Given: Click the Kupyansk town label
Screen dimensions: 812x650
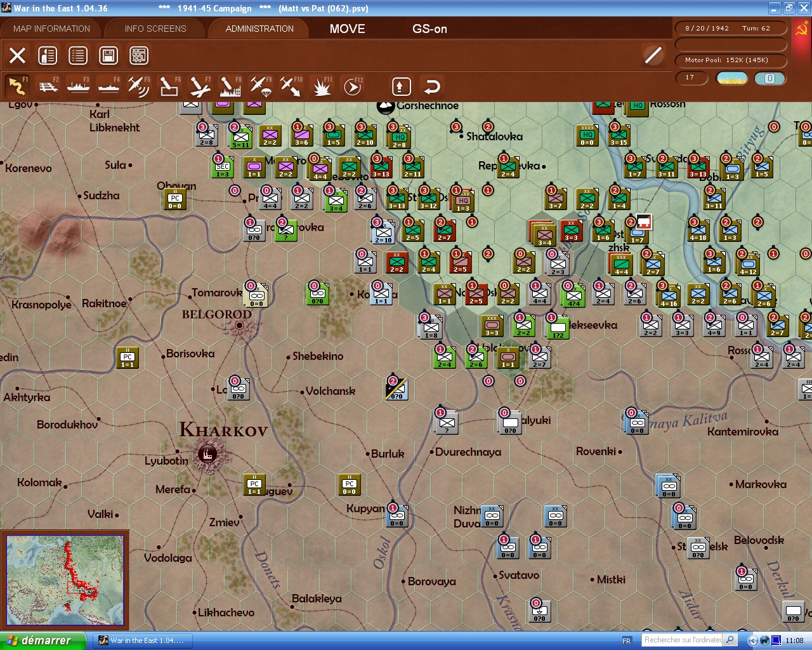Looking at the screenshot, I should click(365, 508).
